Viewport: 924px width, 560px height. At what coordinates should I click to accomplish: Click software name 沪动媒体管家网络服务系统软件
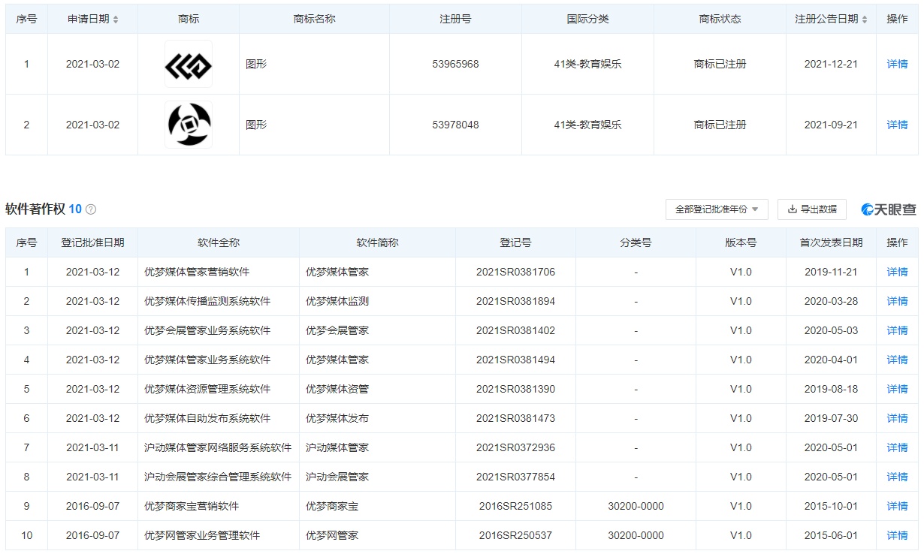point(218,447)
